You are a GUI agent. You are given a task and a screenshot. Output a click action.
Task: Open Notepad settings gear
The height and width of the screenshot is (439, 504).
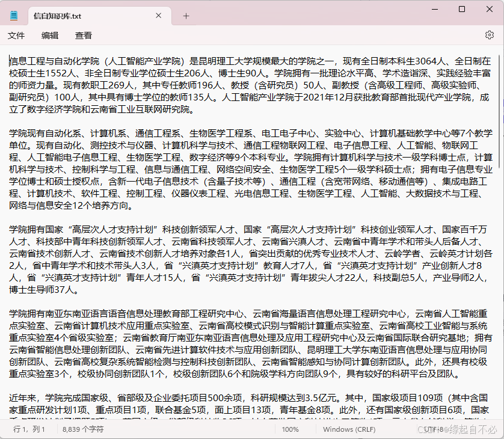pyautogui.click(x=489, y=35)
